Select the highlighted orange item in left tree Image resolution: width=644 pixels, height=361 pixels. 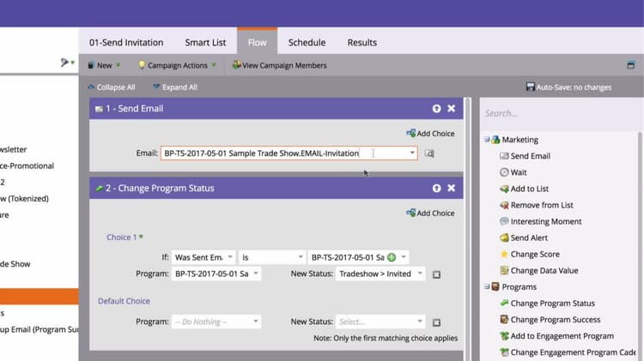pos(39,296)
